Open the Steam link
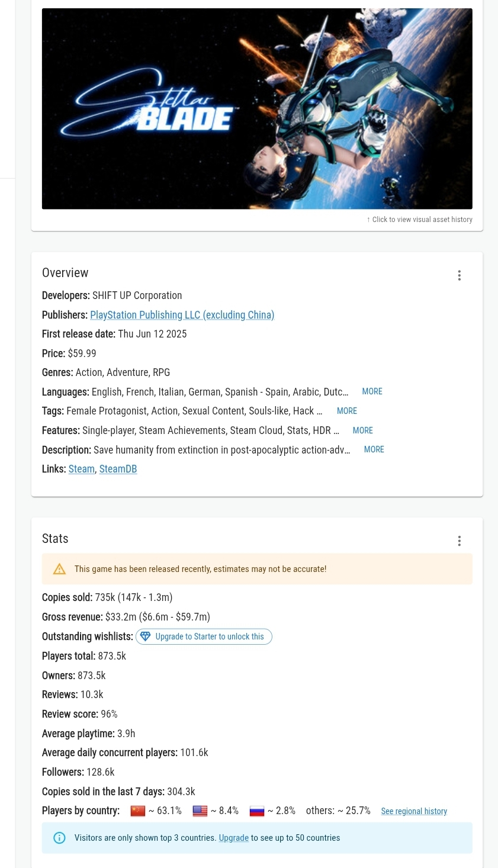498x868 pixels. (81, 469)
